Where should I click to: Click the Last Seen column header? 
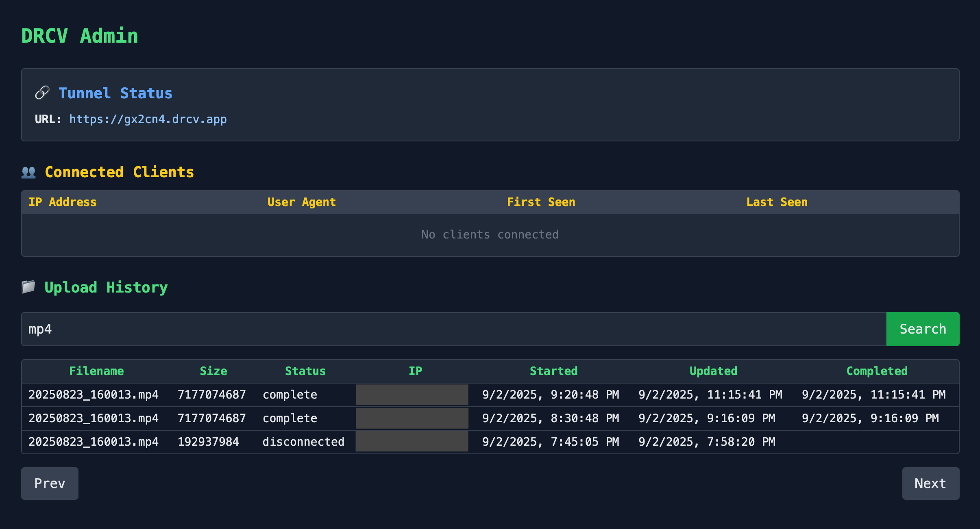click(777, 202)
